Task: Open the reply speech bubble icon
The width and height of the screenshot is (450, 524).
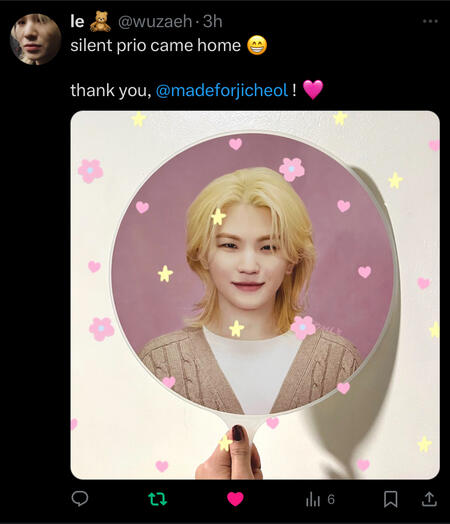Action: click(80, 499)
